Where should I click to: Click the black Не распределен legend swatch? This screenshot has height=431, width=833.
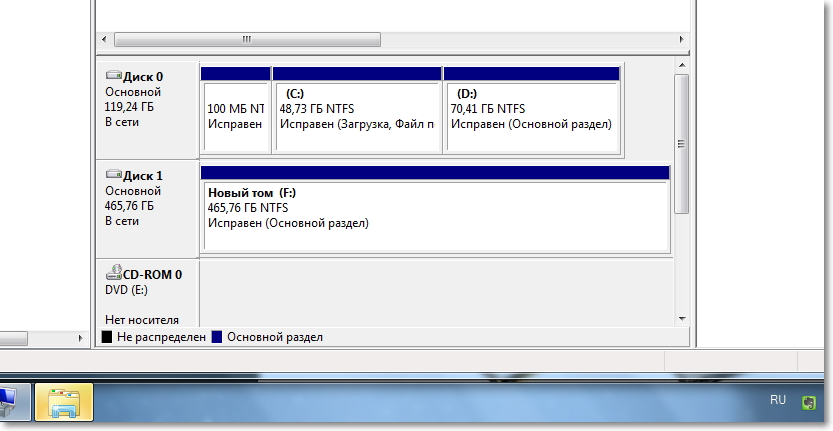[107, 338]
